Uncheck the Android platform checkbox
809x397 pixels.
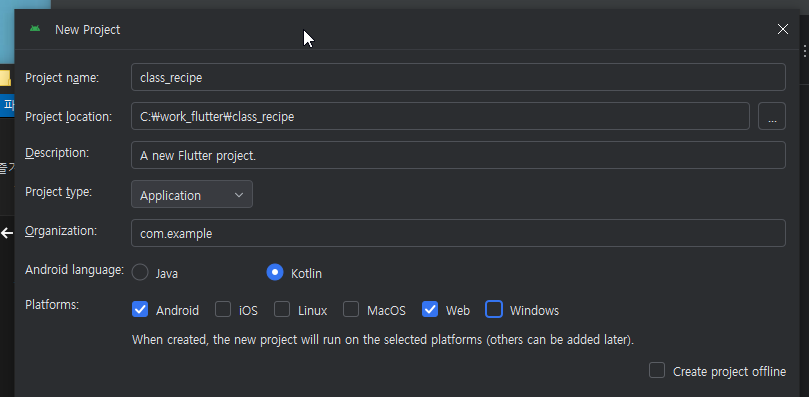click(x=140, y=309)
